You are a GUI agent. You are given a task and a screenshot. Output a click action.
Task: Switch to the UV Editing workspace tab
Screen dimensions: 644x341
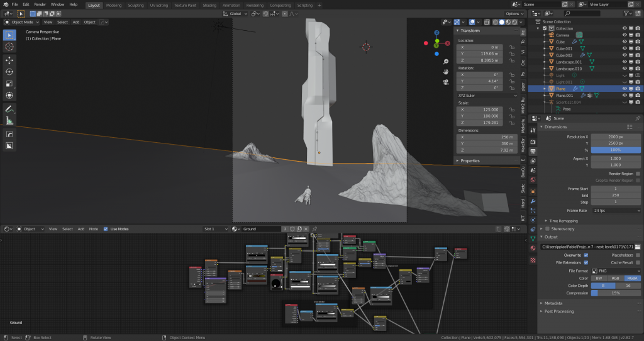(x=158, y=5)
